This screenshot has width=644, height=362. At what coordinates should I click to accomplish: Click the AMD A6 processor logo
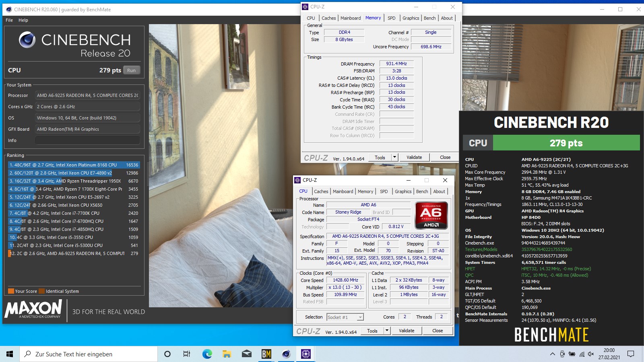click(431, 216)
